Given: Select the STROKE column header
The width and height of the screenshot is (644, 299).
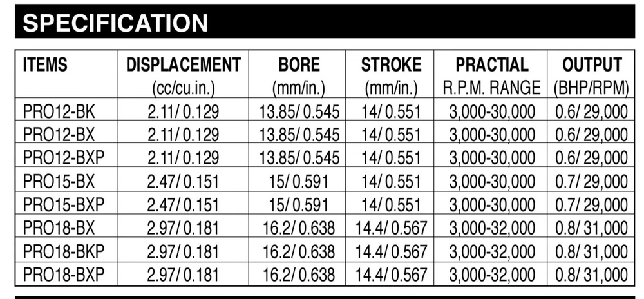Looking at the screenshot, I should coord(391,65).
